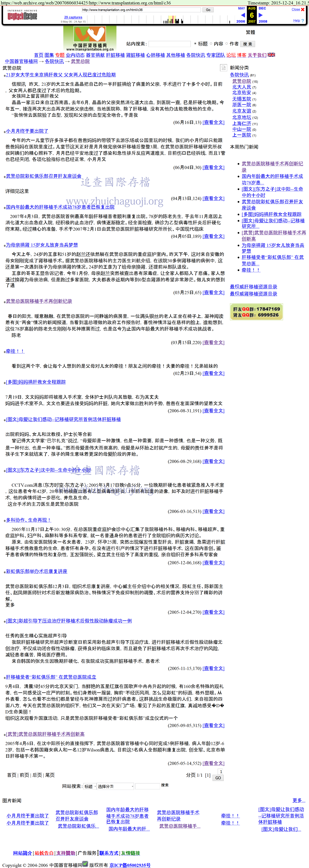Image resolution: width=309 pixels, height=868 pixels.
Task: Open Wayback Machine Help
Action: click(296, 20)
